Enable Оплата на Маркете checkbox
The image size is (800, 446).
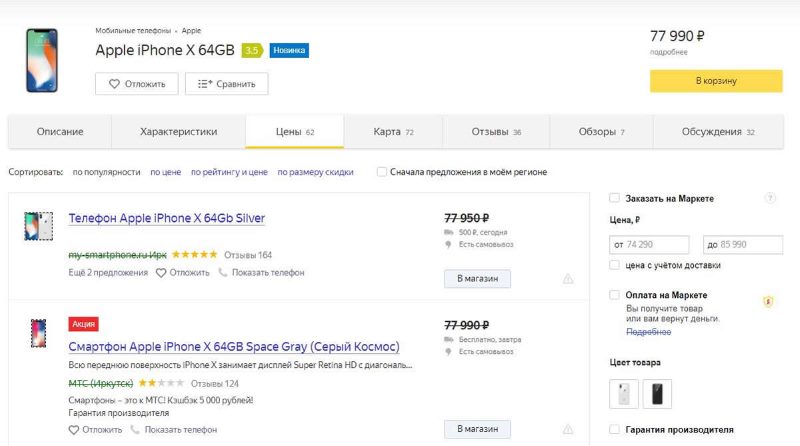614,294
